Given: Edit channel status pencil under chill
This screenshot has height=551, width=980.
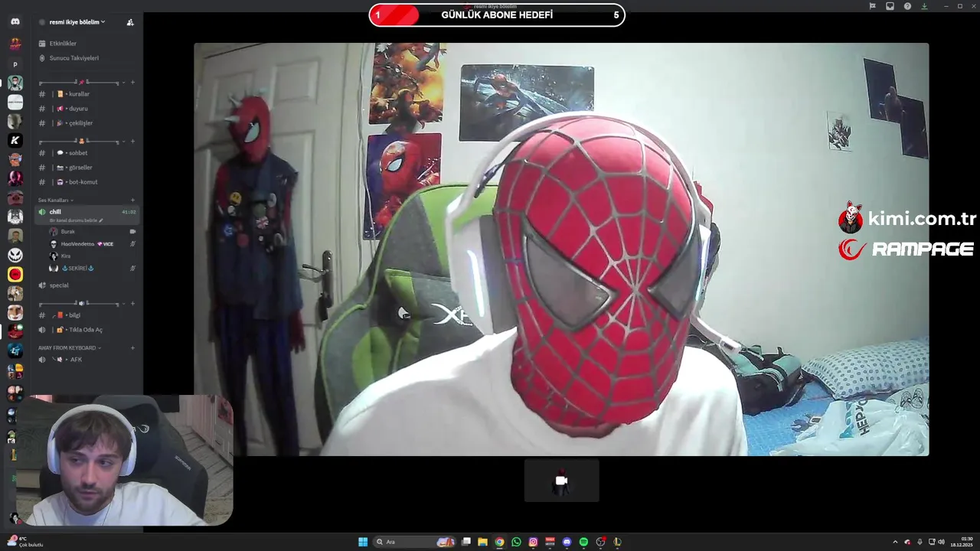Looking at the screenshot, I should (x=100, y=220).
